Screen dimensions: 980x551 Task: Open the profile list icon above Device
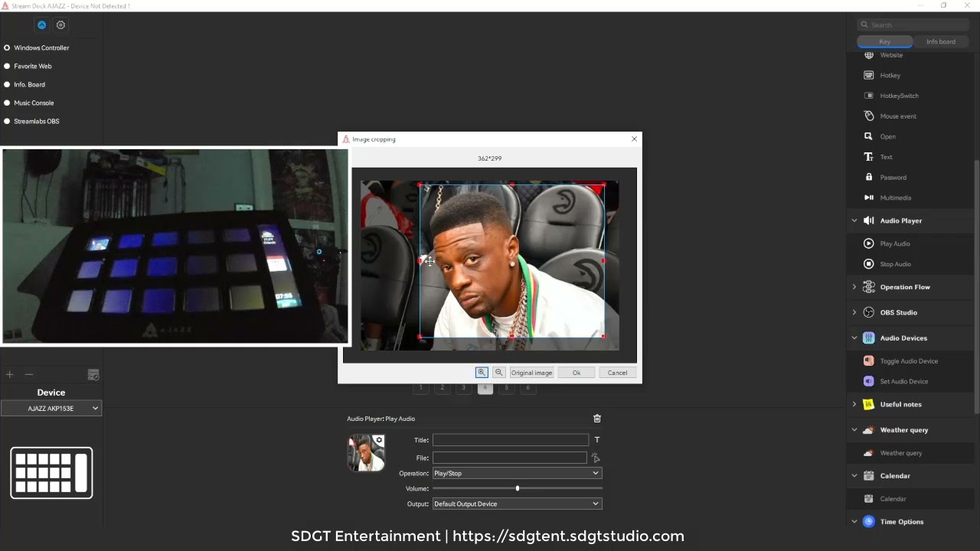[93, 375]
